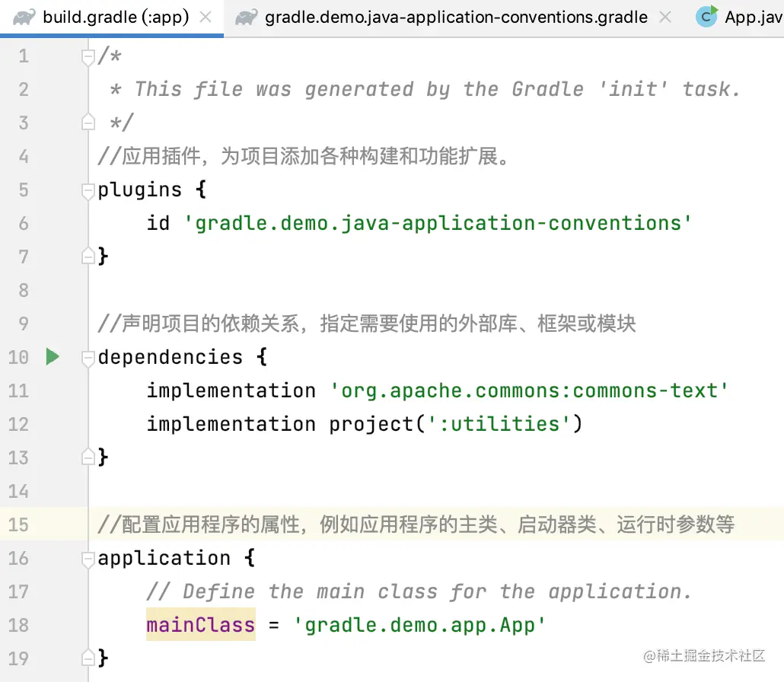Click 'org.apache.commons:commons-text' string
The image size is (784, 682).
click(529, 390)
